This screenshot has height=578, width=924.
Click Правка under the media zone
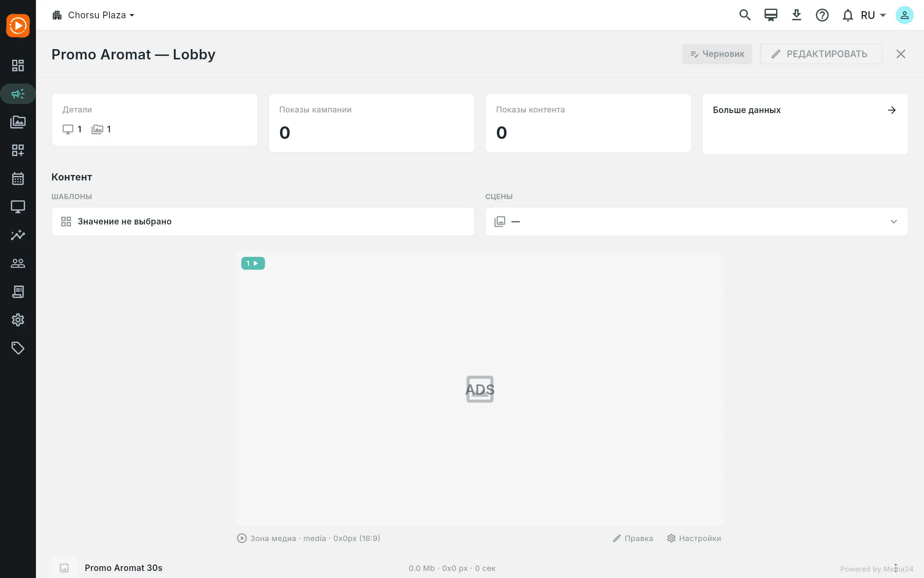[x=633, y=538]
